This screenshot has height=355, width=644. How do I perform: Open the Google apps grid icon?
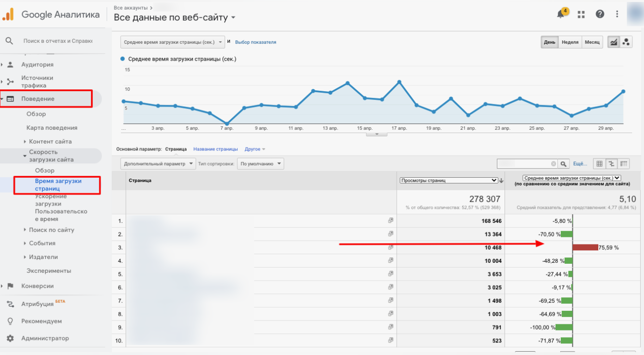point(581,14)
